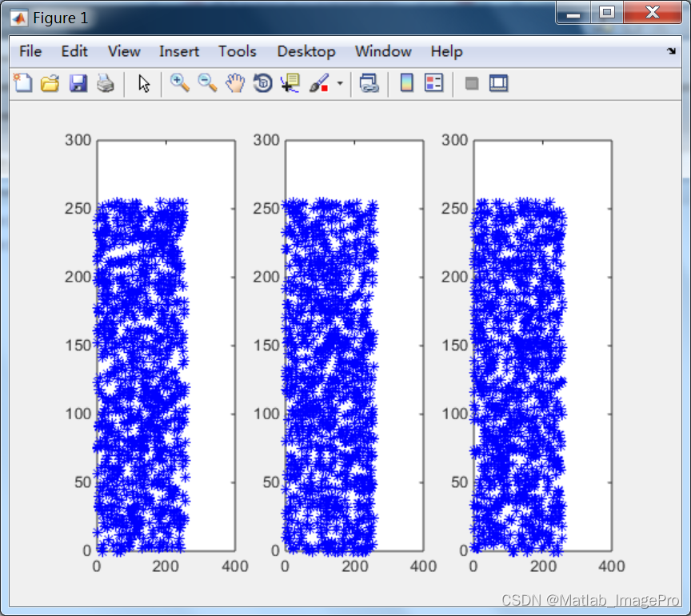This screenshot has width=691, height=616.
Task: Save the figure with the floppy icon
Action: pyautogui.click(x=78, y=83)
